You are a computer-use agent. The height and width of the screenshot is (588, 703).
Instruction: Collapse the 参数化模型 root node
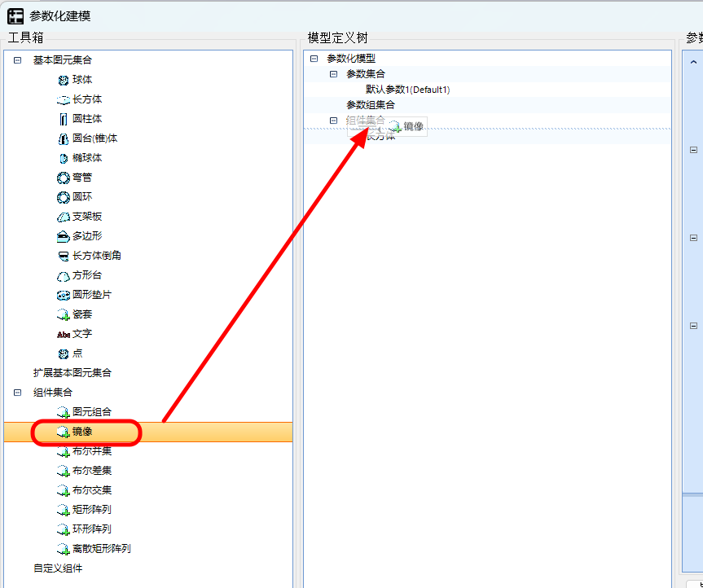(x=314, y=59)
